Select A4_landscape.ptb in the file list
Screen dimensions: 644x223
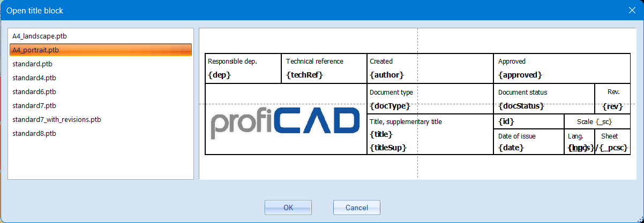pos(101,36)
